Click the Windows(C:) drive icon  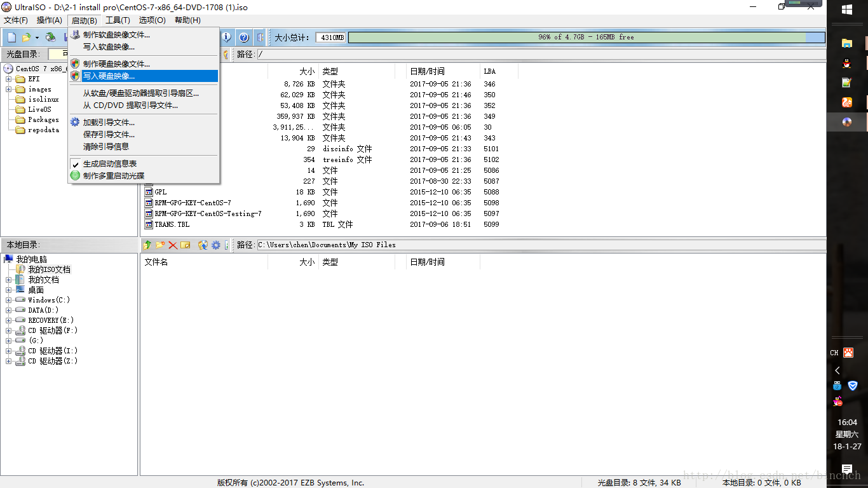pos(20,300)
